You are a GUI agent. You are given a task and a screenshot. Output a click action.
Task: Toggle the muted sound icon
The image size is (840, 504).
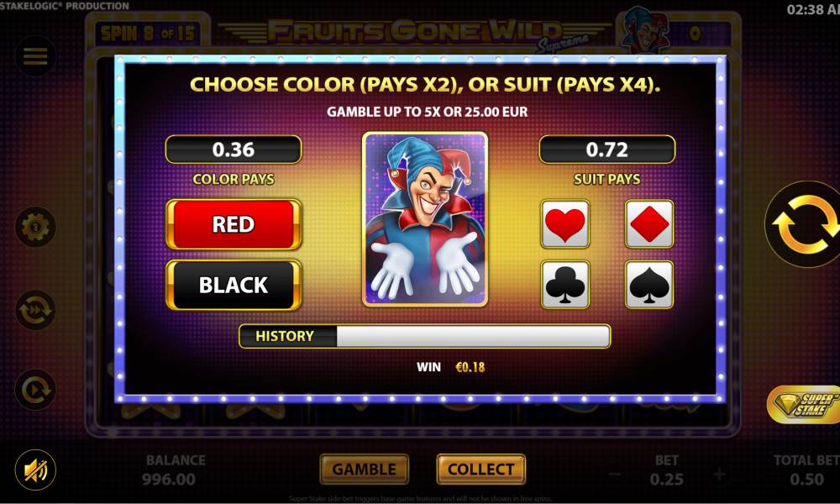35,470
